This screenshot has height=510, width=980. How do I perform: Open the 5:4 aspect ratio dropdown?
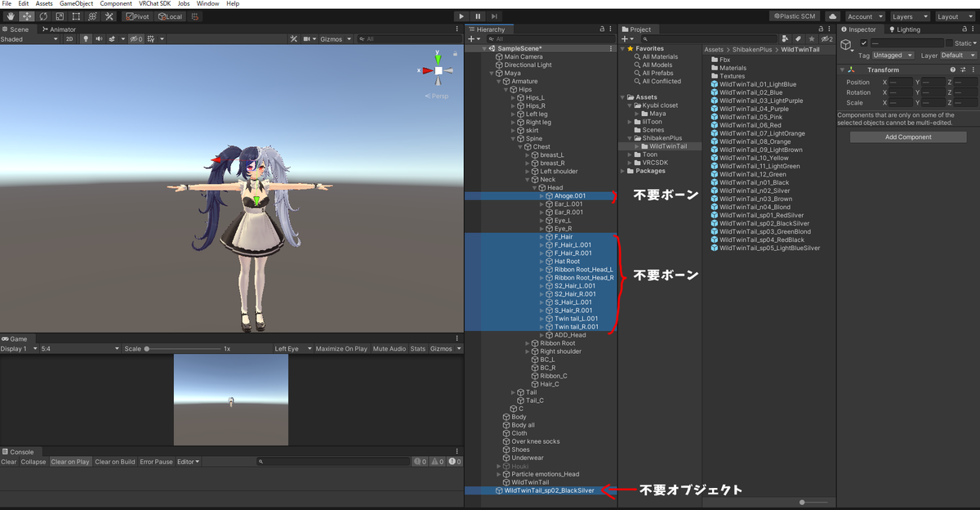click(x=80, y=349)
